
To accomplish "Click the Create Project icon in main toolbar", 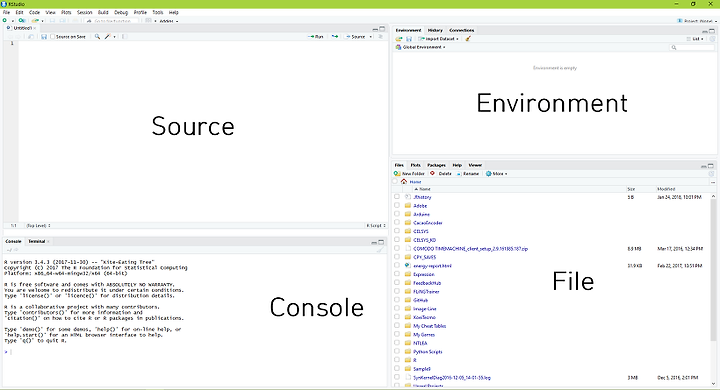I will 22,21.
